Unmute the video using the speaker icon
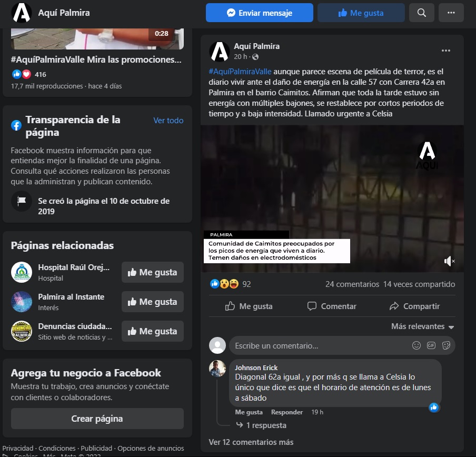The image size is (476, 457). pos(449,261)
